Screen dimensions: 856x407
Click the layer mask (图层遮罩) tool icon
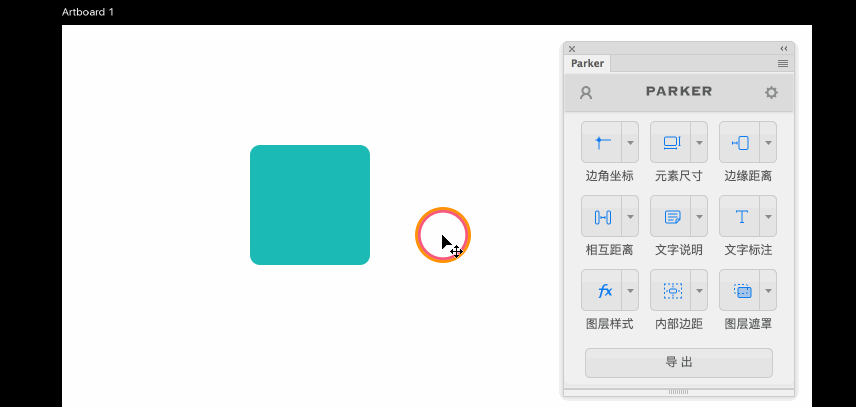[740, 290]
